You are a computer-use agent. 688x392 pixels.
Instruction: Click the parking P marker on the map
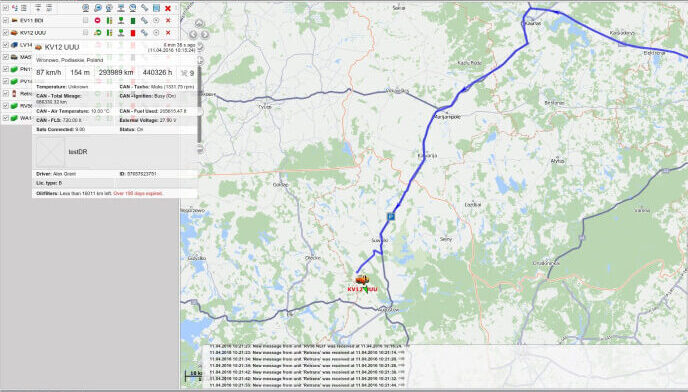pos(391,216)
